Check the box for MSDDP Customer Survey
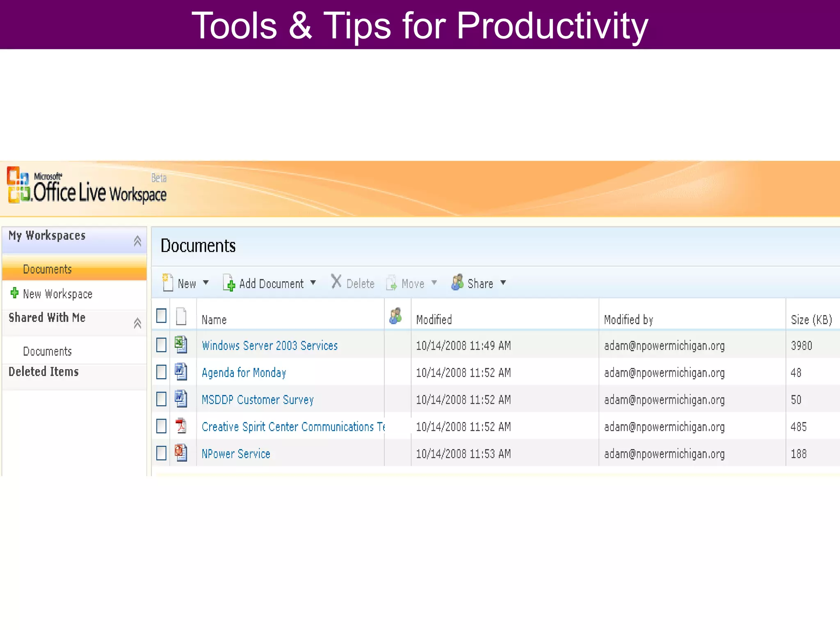 [161, 399]
